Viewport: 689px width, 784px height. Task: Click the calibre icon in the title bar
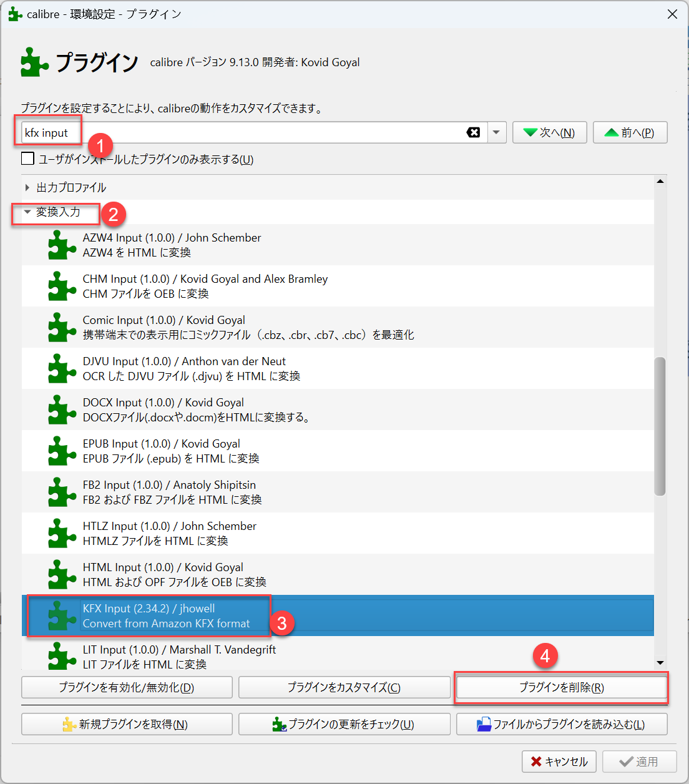(15, 14)
